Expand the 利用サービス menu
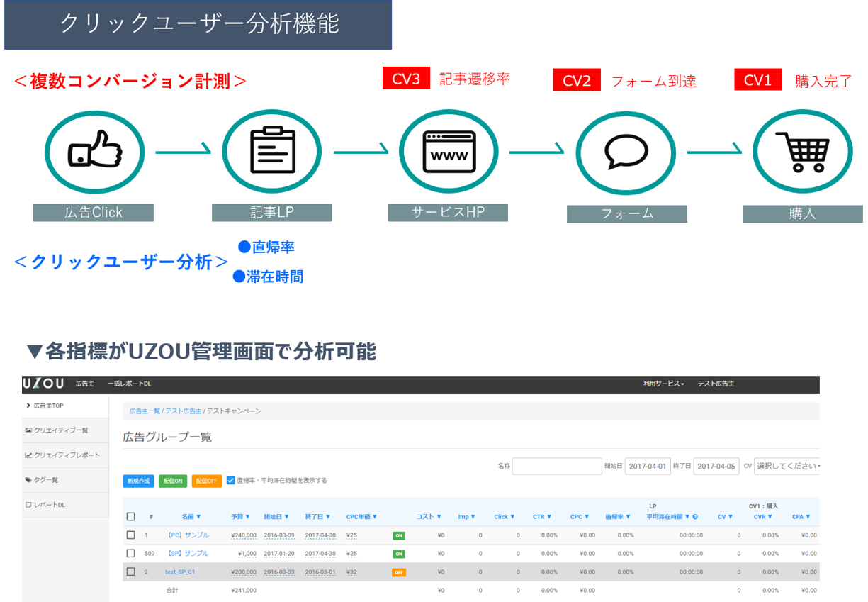Viewport: 868px width, 602px height. (x=663, y=384)
